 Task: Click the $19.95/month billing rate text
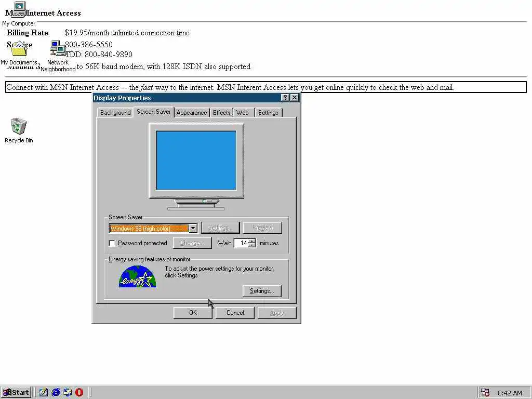point(127,33)
